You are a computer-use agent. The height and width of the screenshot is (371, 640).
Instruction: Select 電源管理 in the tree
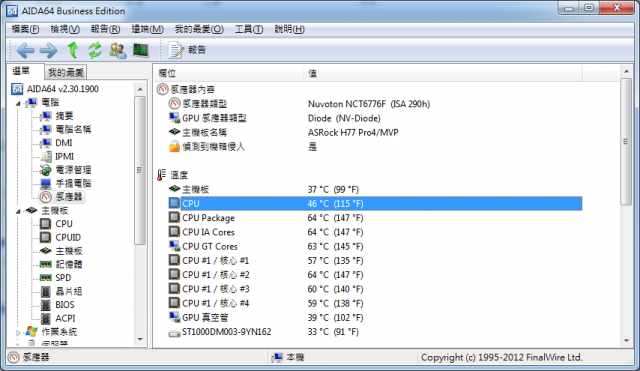[x=66, y=170]
